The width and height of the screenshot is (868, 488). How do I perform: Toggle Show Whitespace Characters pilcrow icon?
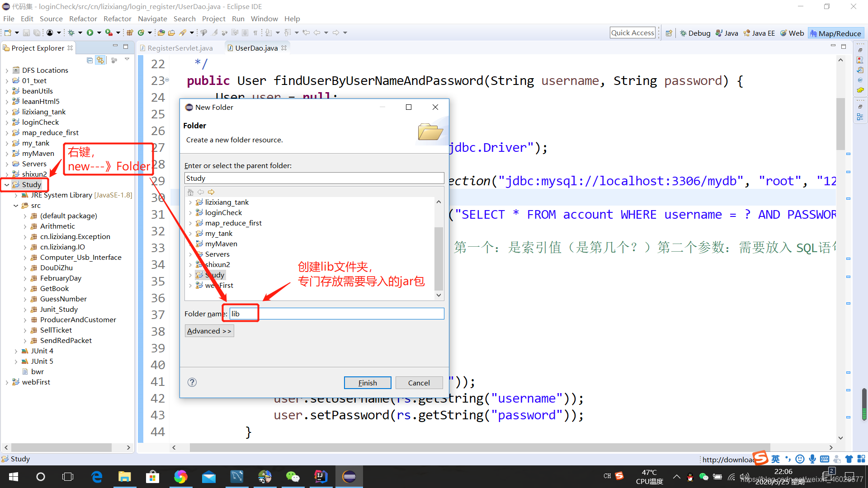coord(255,33)
